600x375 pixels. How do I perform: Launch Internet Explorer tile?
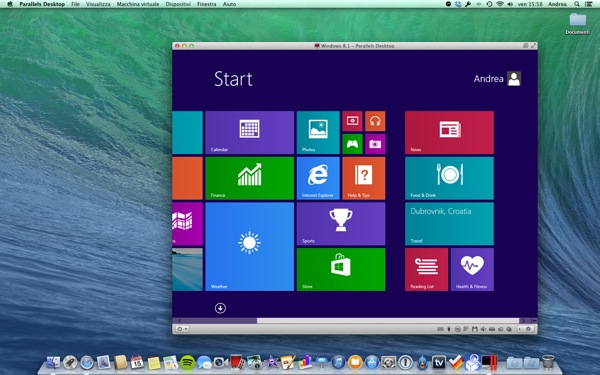coord(318,178)
